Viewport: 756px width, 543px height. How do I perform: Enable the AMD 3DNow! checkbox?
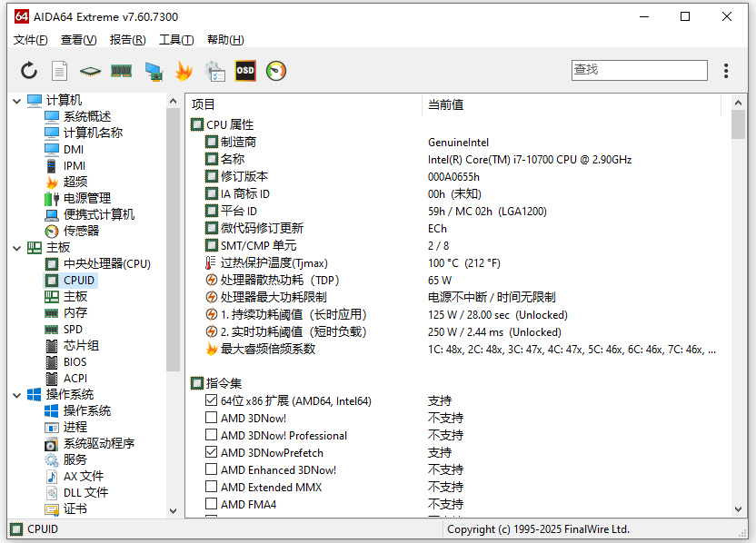click(211, 418)
